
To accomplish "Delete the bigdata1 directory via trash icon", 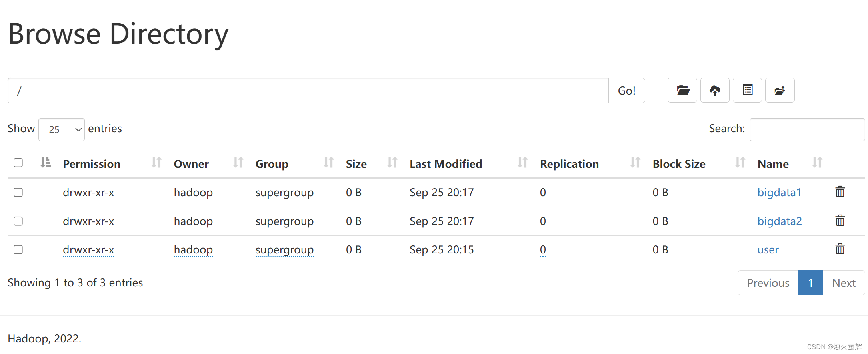I will 840,192.
